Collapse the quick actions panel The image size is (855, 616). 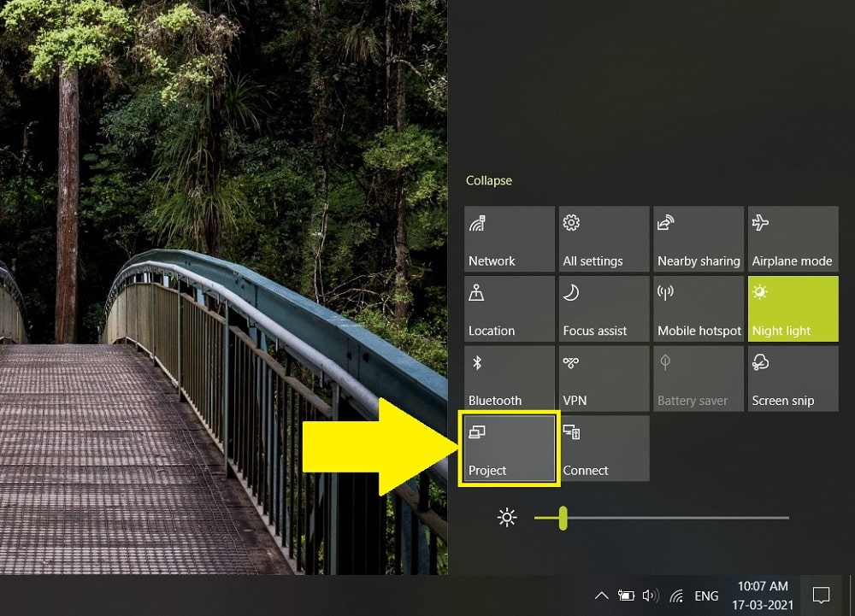click(488, 180)
